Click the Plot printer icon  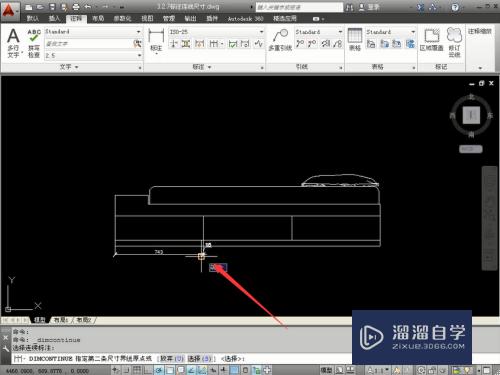(76, 7)
